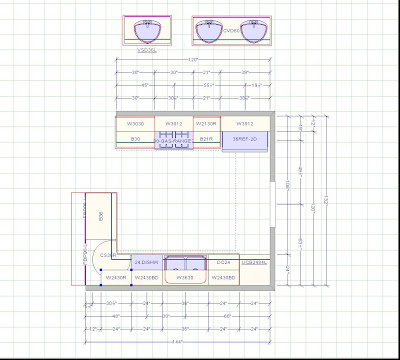Select the 36REF-2D refrigerator
The image size is (400, 360).
[x=245, y=142]
